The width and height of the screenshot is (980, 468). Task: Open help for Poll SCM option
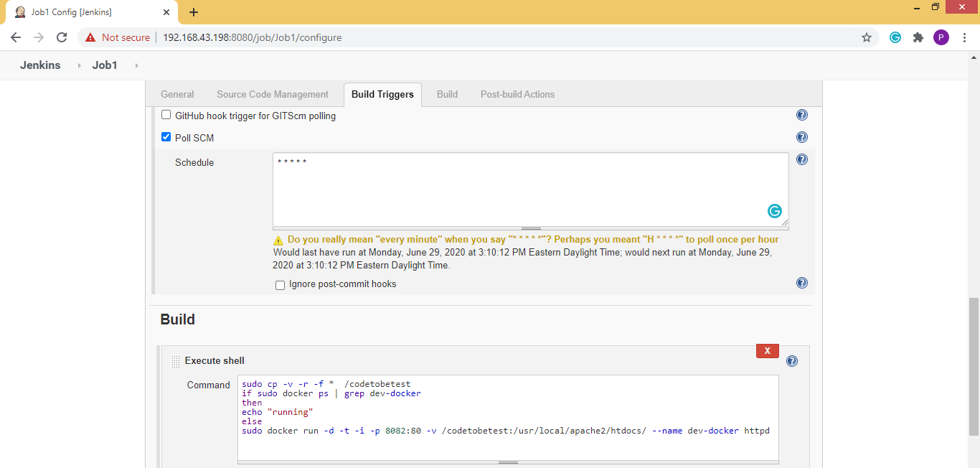(801, 137)
